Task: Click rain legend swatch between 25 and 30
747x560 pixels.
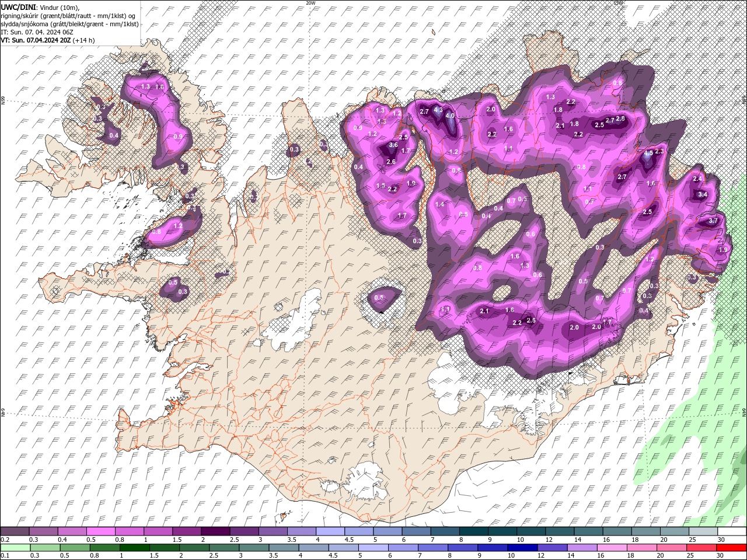Action: coord(700,548)
